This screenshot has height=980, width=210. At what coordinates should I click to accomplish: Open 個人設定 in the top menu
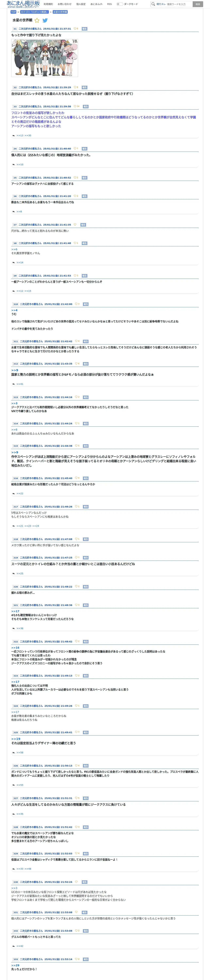point(81,4)
